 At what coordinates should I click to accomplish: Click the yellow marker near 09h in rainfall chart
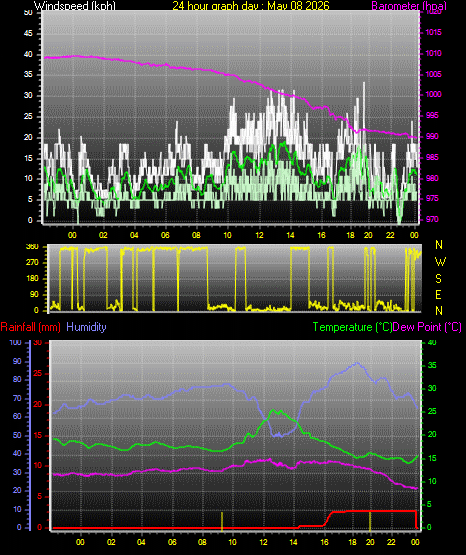(x=222, y=521)
